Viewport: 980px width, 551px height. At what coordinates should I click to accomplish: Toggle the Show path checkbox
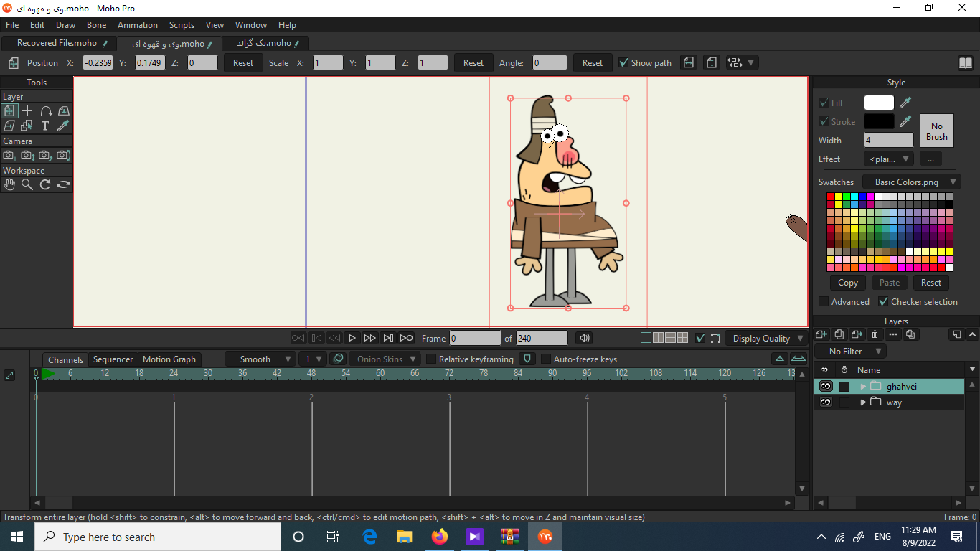tap(623, 62)
